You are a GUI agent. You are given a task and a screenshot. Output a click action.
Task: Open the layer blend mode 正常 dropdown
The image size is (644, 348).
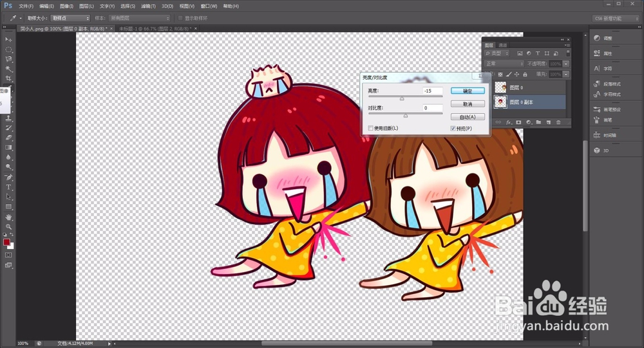click(504, 64)
